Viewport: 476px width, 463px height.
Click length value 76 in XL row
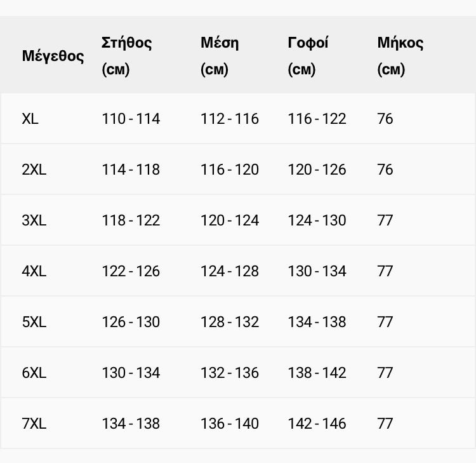385,119
